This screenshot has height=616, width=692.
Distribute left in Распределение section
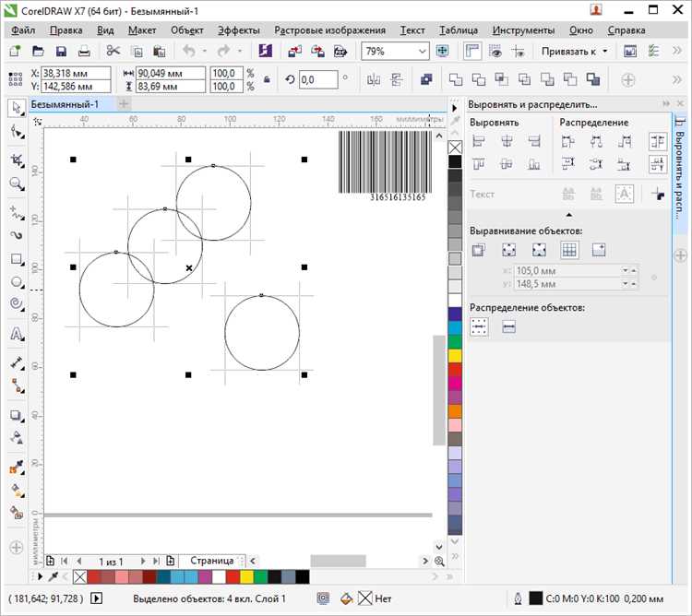(x=567, y=141)
